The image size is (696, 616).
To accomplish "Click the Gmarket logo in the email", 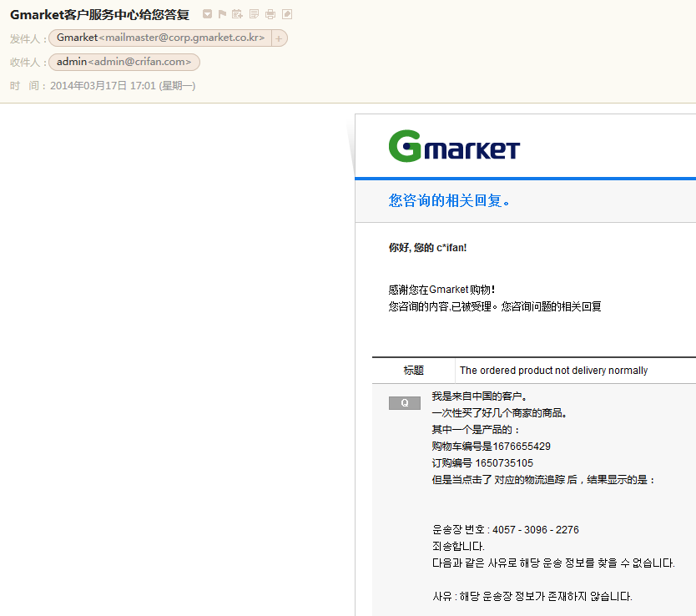I will point(454,146).
